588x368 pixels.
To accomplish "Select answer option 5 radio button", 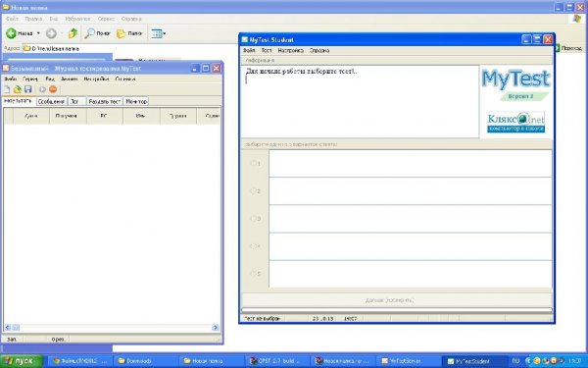I will pyautogui.click(x=253, y=274).
